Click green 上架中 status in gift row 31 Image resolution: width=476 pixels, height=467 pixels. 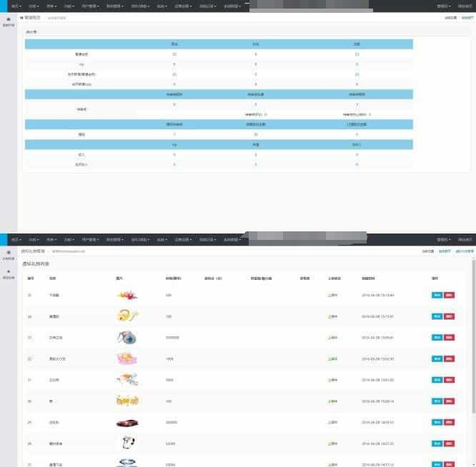point(332,380)
